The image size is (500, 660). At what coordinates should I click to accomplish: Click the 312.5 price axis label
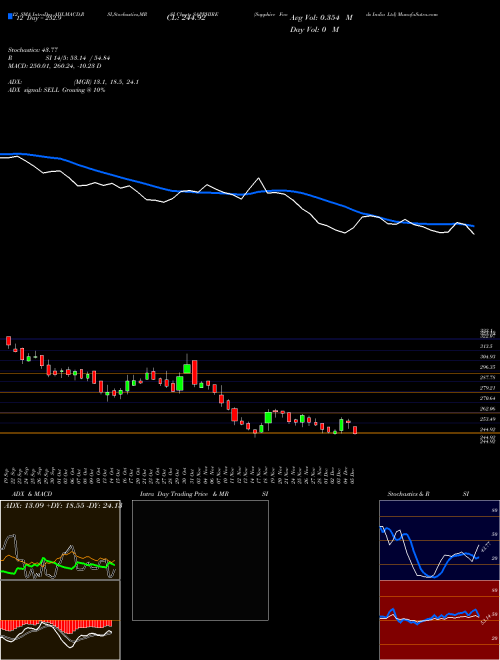coord(486,346)
